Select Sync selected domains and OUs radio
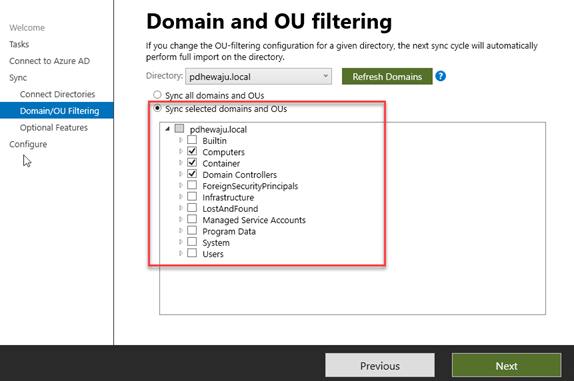The width and height of the screenshot is (574, 381). tap(157, 108)
